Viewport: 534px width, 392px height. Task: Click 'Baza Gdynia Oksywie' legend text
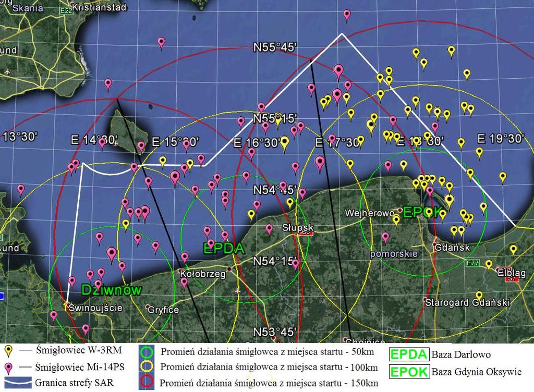click(477, 372)
